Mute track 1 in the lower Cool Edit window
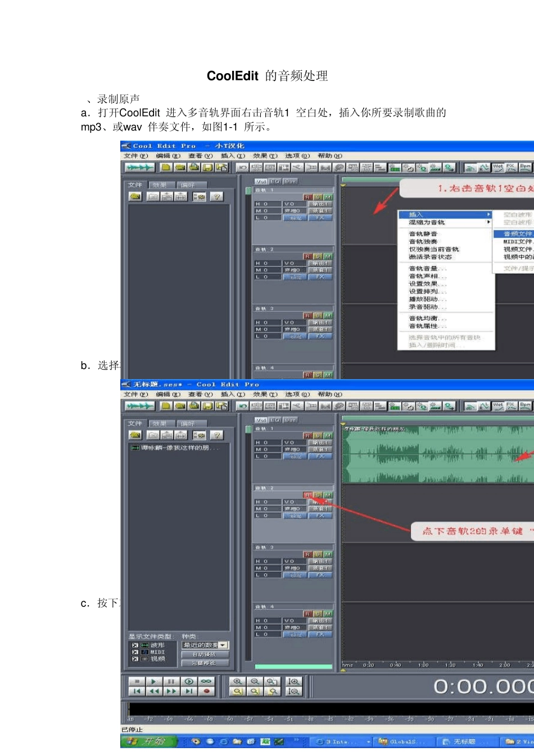 point(328,436)
